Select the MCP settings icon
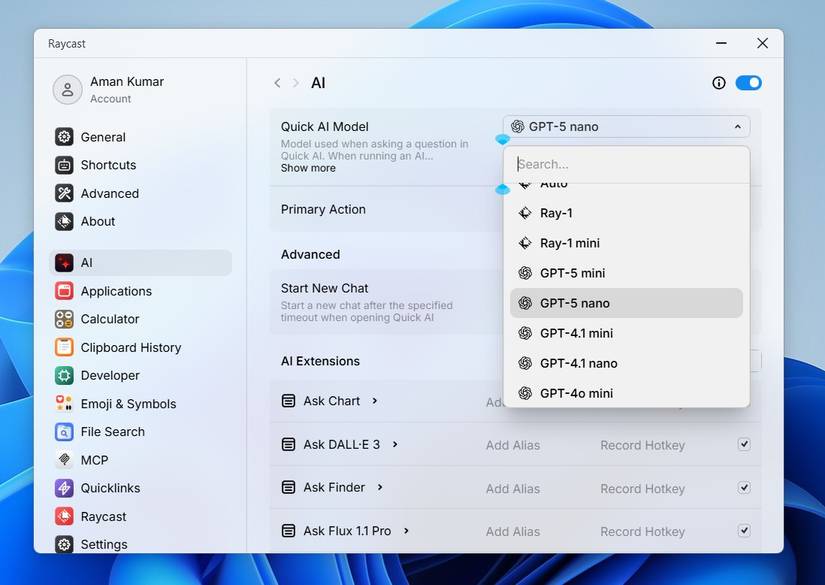 tap(62, 459)
